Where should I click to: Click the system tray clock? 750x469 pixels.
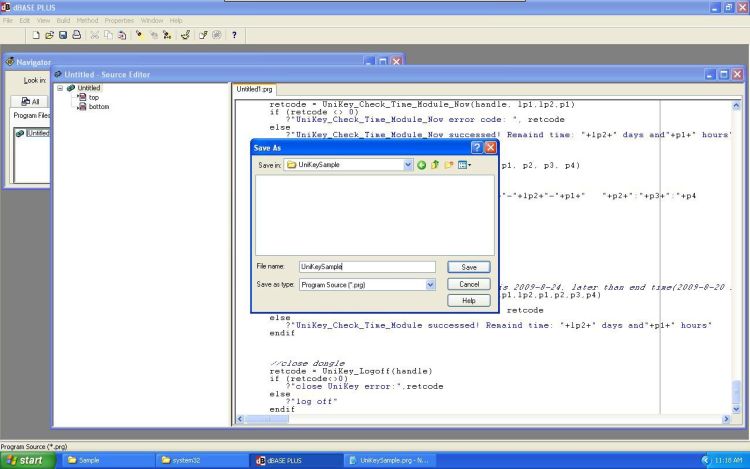728,460
